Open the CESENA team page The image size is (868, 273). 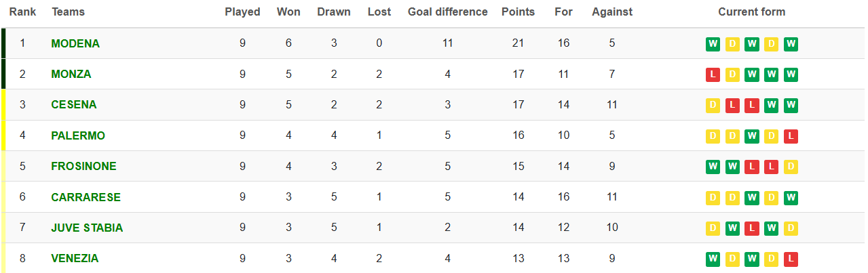74,104
